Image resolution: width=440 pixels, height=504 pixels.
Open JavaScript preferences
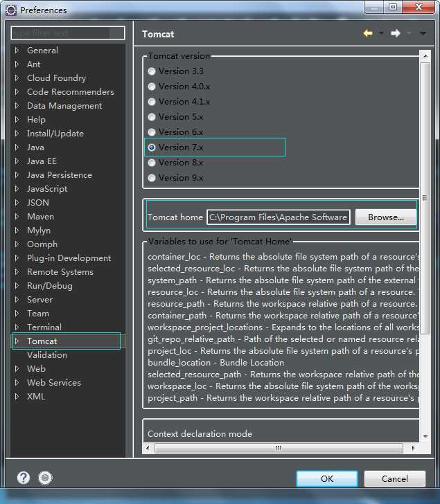(47, 189)
